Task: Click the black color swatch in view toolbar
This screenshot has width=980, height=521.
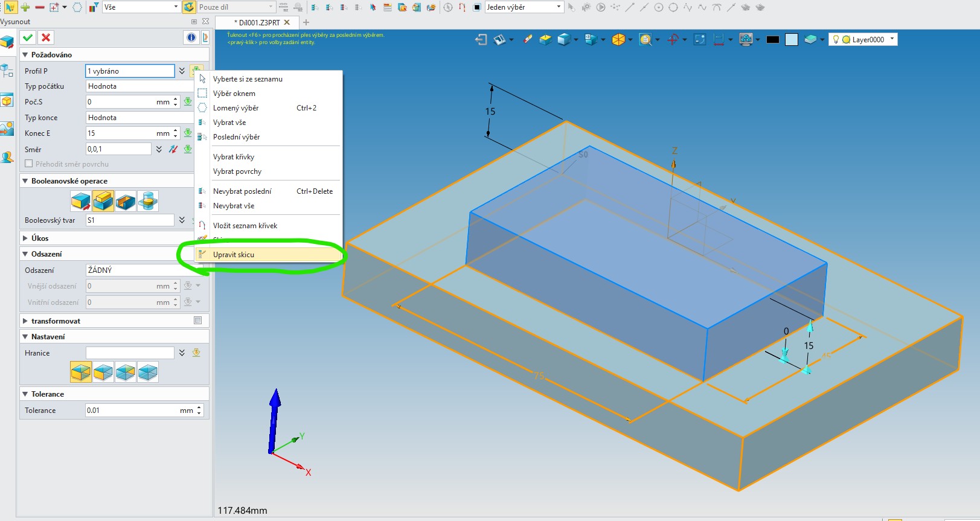Action: 773,40
